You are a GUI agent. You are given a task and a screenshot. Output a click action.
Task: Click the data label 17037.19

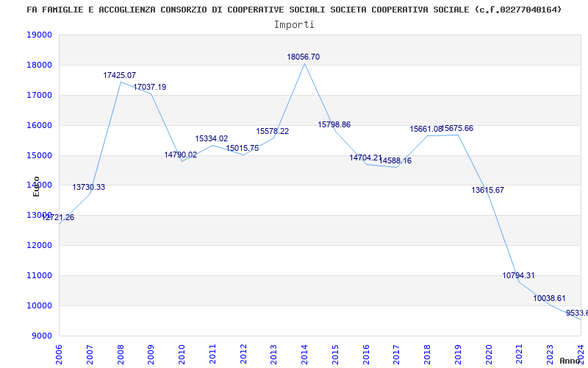tap(150, 87)
